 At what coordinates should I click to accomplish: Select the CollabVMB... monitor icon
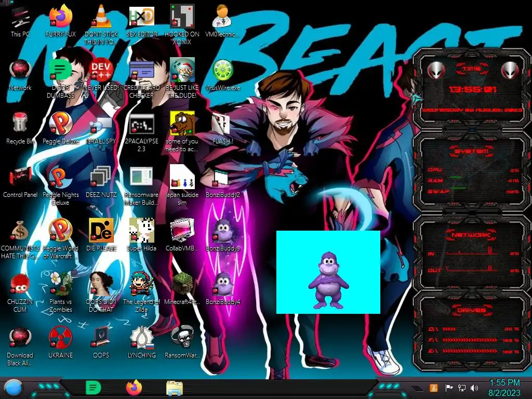click(x=182, y=235)
